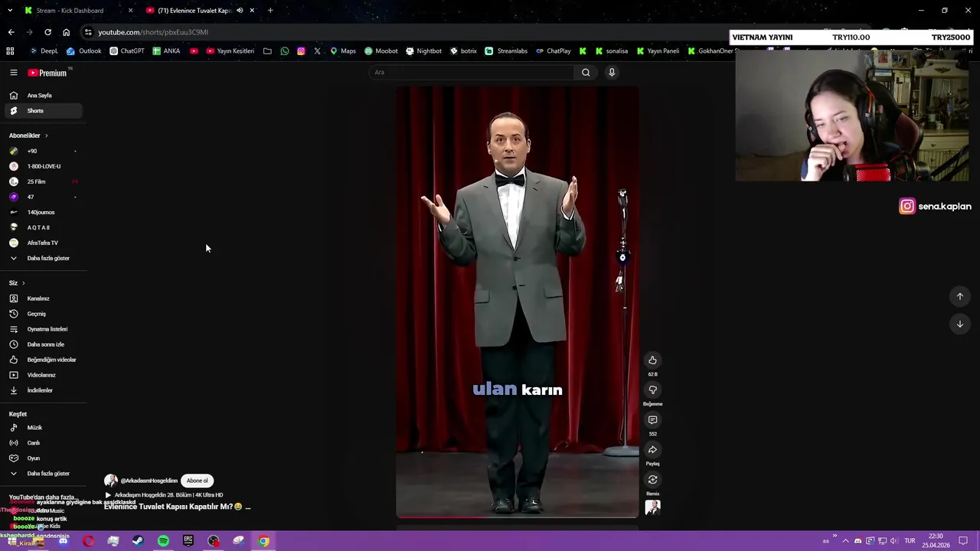Mute the YouTube tab audio icon

[240, 11]
